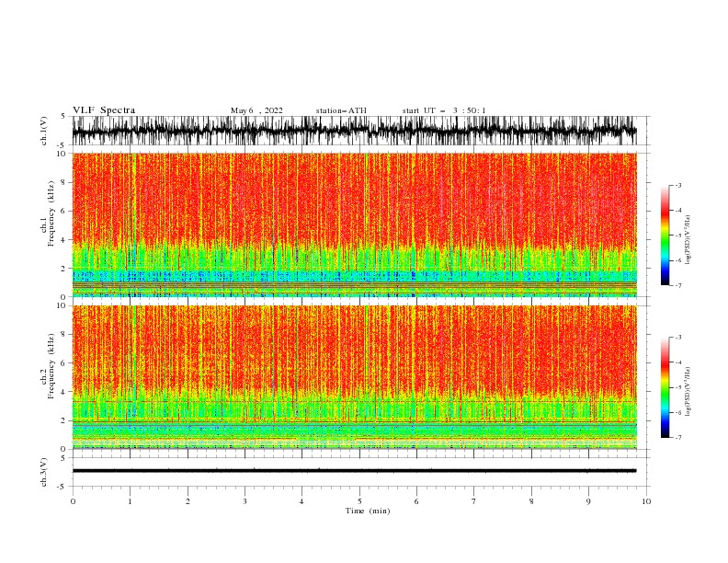Click the date 'May 6, 2022'
This screenshot has height=563, width=728.
[256, 110]
